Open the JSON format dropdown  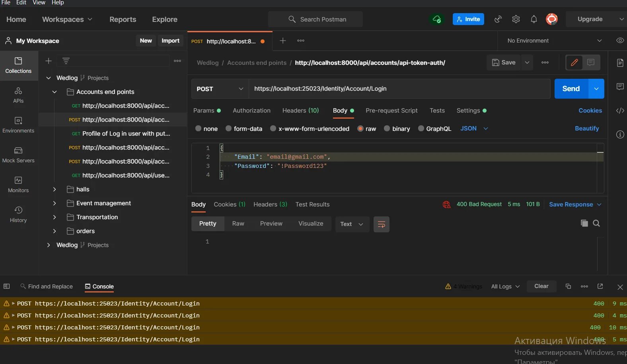(474, 128)
